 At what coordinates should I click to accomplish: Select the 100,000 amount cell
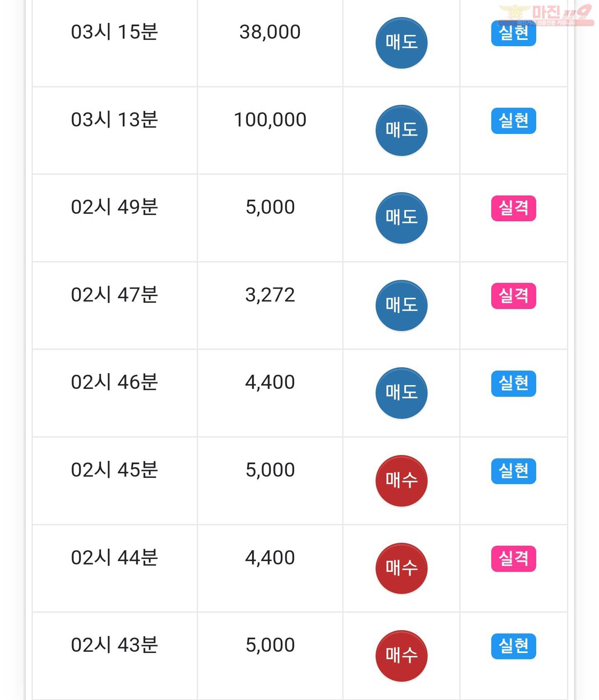coord(270,131)
